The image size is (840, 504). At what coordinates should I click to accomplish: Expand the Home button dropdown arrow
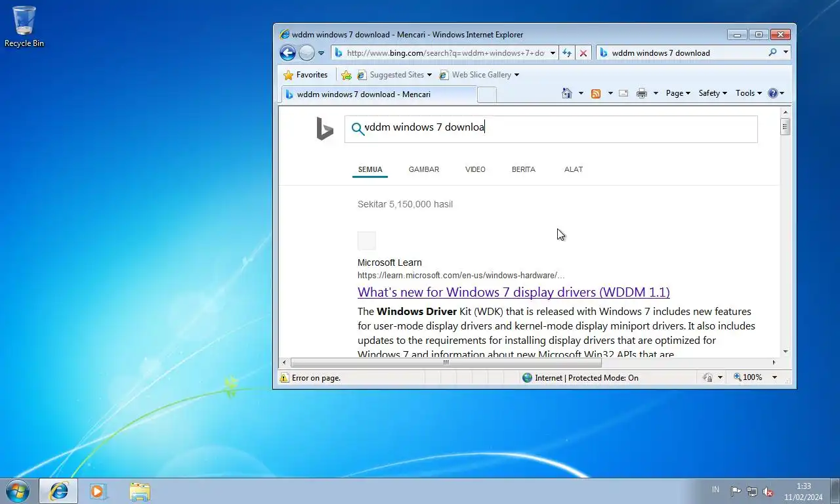click(x=581, y=93)
